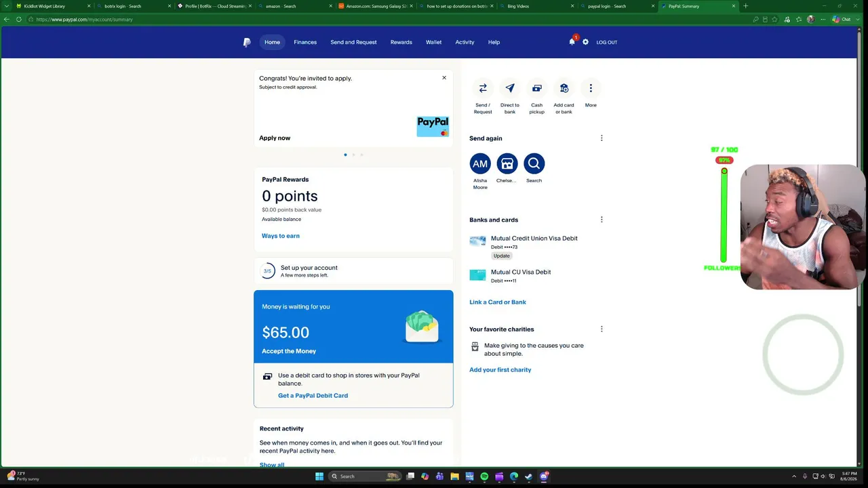Click Accept the Money
The image size is (868, 488).
289,351
